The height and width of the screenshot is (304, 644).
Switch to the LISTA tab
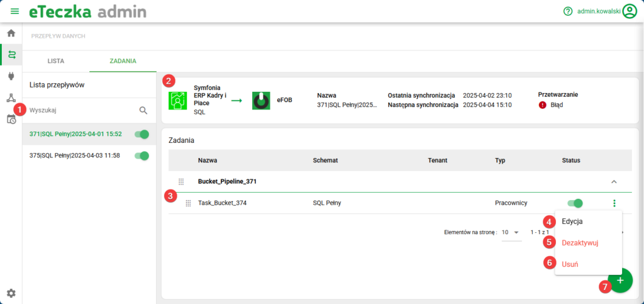point(56,61)
